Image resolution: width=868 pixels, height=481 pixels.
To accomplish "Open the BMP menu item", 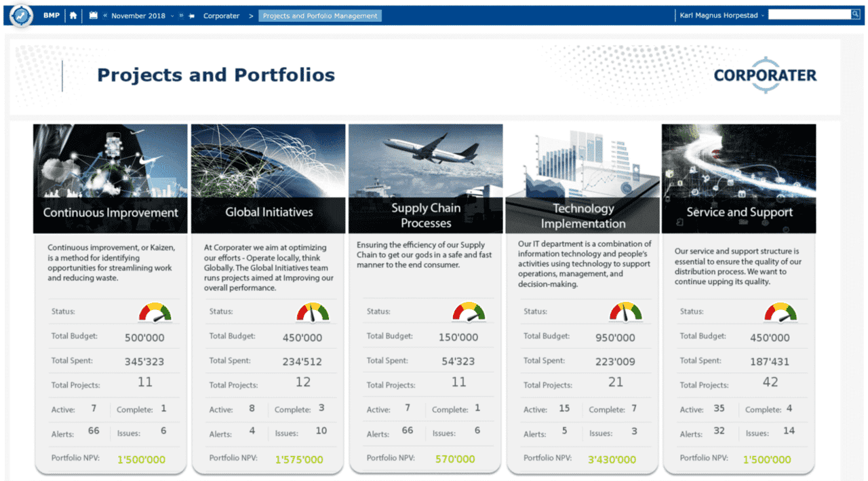I will (52, 16).
